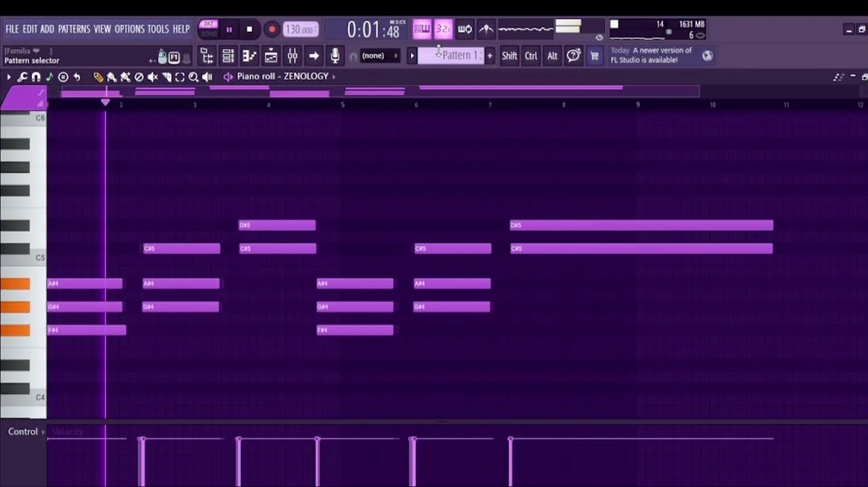Toggle the 3.2 countdown before recording

(x=443, y=29)
